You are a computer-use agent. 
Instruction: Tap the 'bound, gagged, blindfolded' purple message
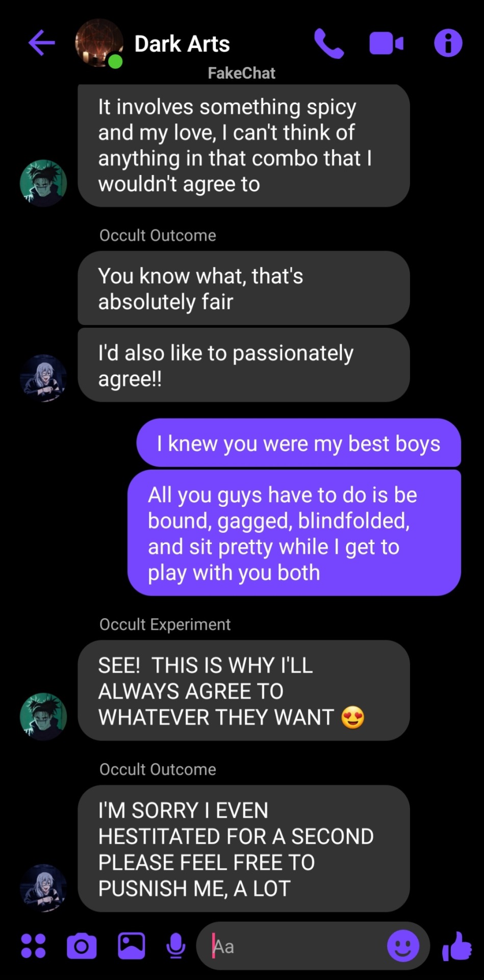pos(294,533)
